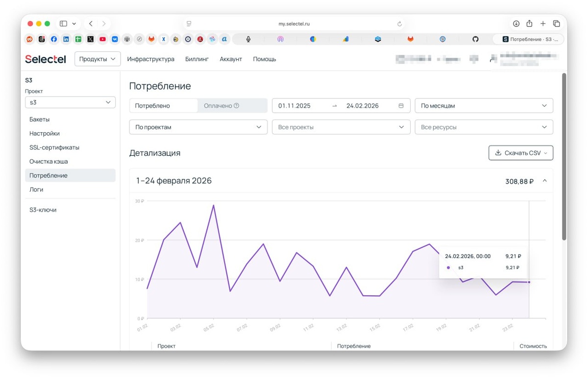Image resolution: width=588 pixels, height=378 pixels.
Task: Open the VK pinned tab
Action: point(115,39)
